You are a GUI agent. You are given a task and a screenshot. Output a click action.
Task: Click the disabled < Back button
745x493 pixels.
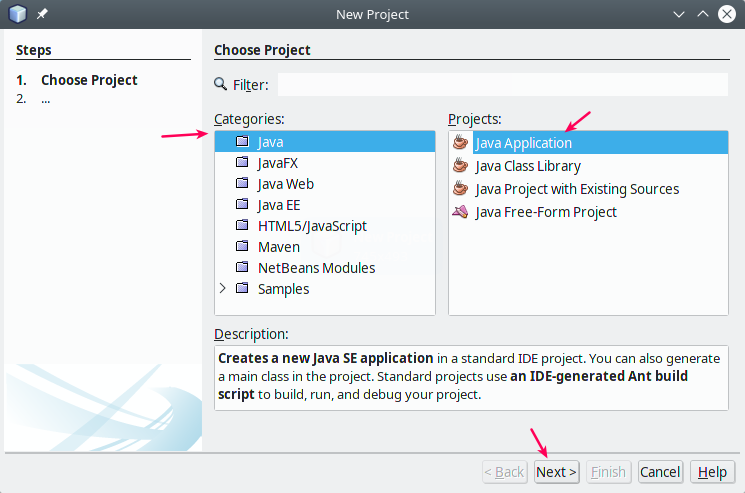505,472
